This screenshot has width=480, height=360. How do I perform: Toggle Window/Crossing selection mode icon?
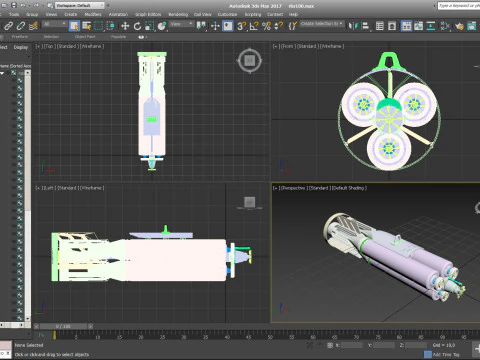(110, 26)
